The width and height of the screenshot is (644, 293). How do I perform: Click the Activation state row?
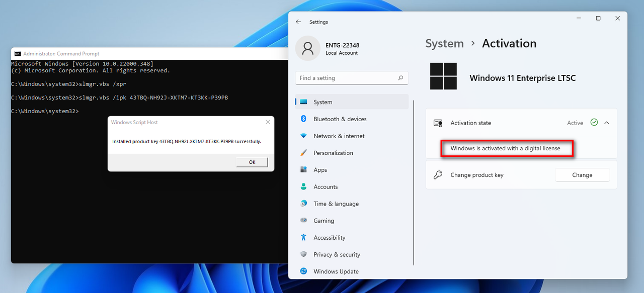521,123
